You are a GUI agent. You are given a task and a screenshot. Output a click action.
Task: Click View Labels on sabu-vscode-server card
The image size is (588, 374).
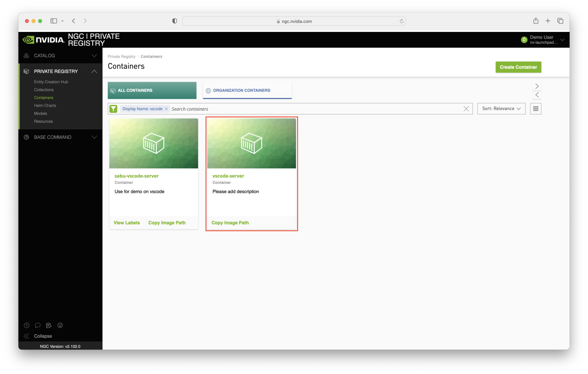pos(127,223)
